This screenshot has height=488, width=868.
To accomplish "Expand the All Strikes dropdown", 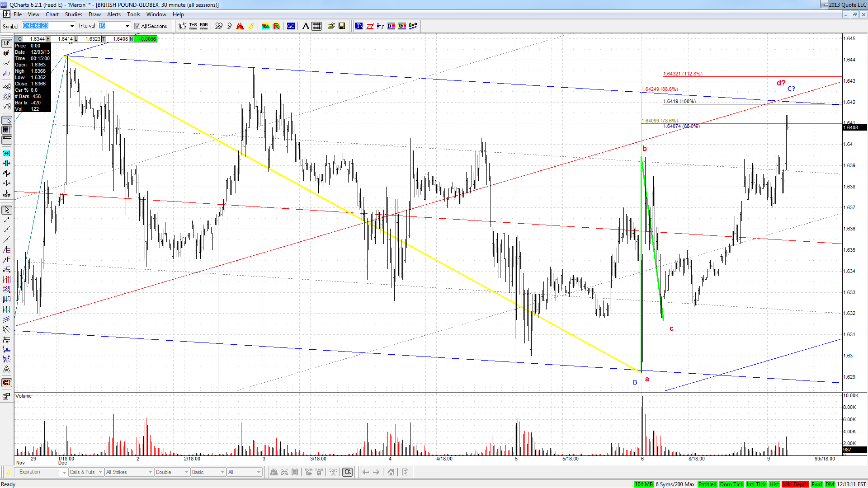I will [x=129, y=472].
